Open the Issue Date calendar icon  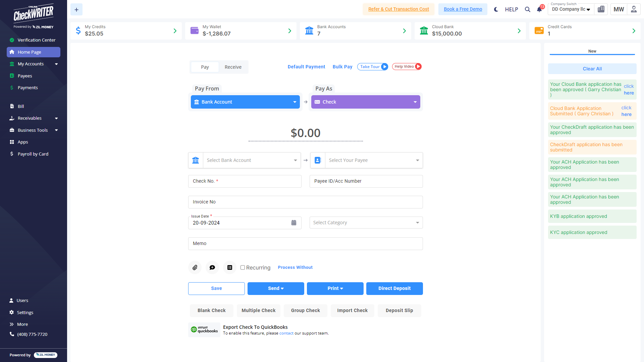294,223
